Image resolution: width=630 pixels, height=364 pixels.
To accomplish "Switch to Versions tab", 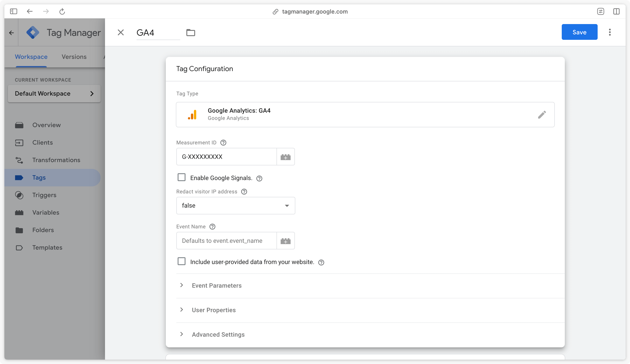I will (x=74, y=57).
